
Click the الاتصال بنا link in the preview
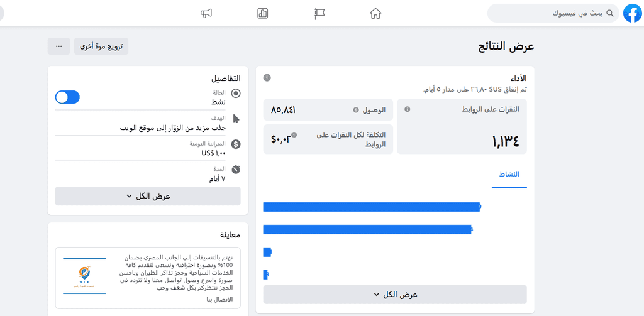tap(219, 299)
